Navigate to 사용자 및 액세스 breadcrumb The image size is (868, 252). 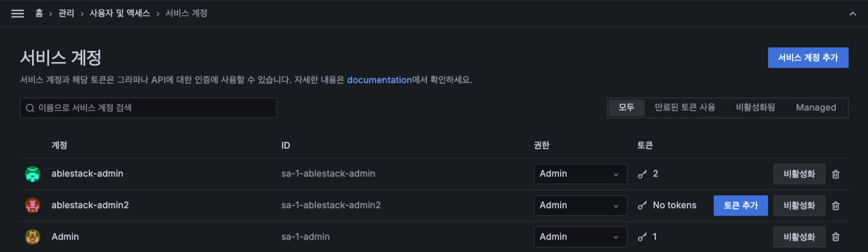click(119, 13)
